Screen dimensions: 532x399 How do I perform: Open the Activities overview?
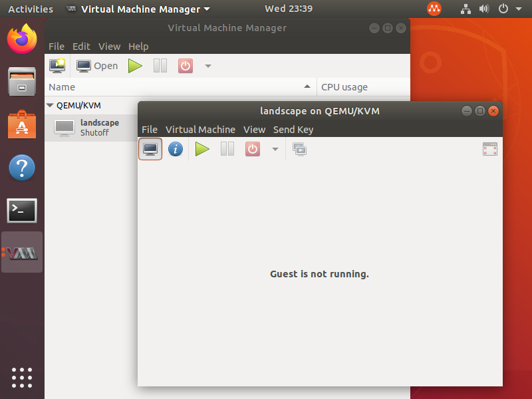[31, 9]
